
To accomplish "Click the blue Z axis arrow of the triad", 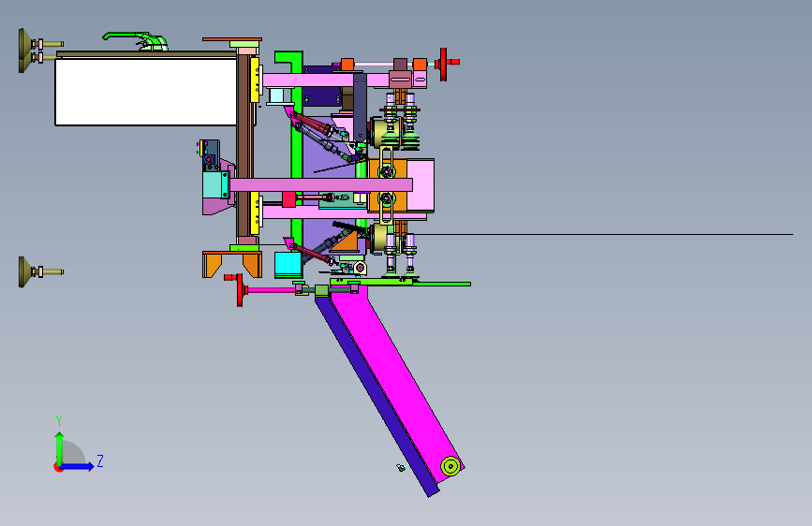I will (x=78, y=466).
